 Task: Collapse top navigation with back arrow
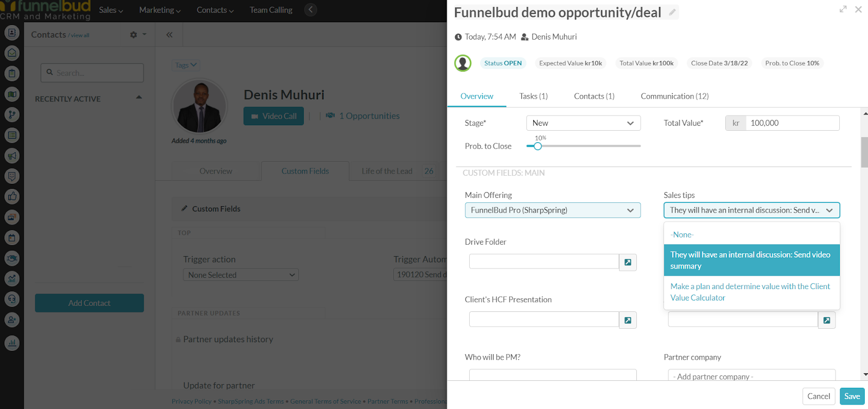pos(310,10)
